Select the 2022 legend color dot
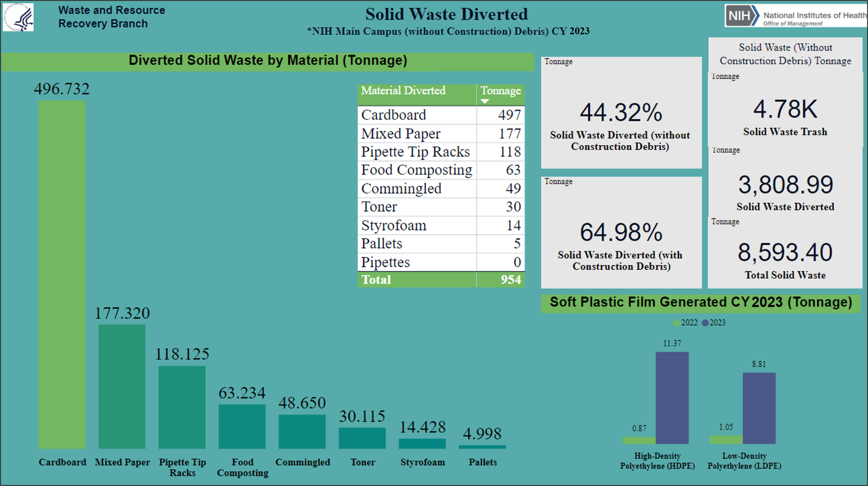The image size is (868, 486). [676, 323]
